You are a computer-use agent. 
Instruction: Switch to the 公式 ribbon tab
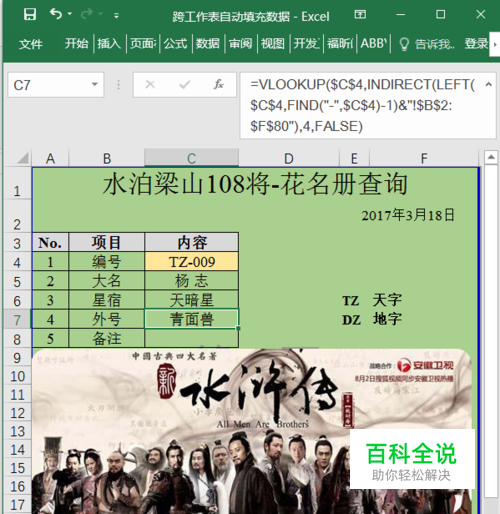pyautogui.click(x=175, y=43)
